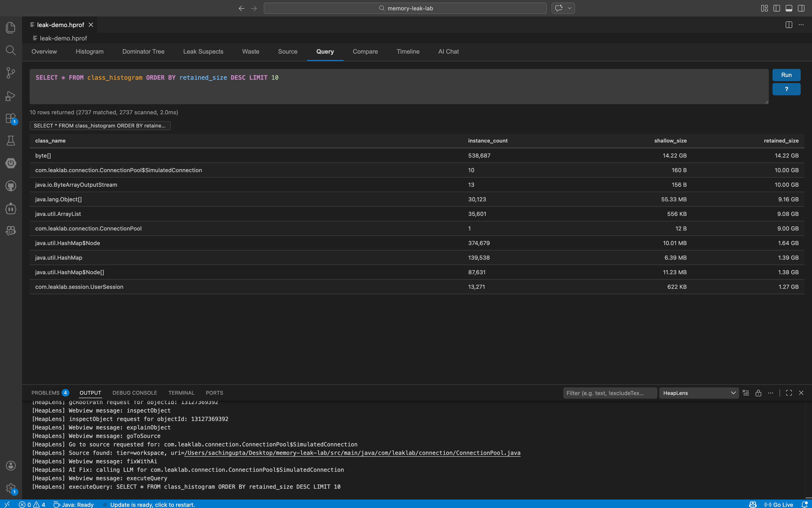Screen dimensions: 812x508
Task: Open the Run and Debug view
Action: [x=10, y=96]
